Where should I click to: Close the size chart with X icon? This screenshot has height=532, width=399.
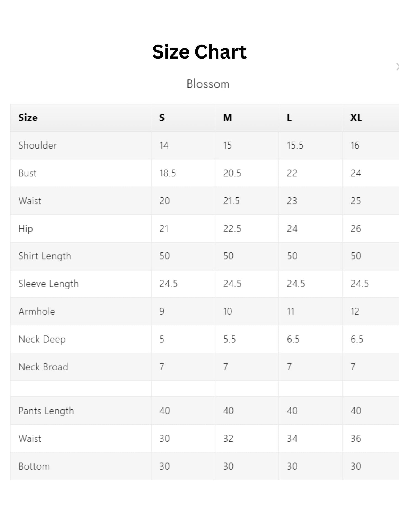[397, 67]
